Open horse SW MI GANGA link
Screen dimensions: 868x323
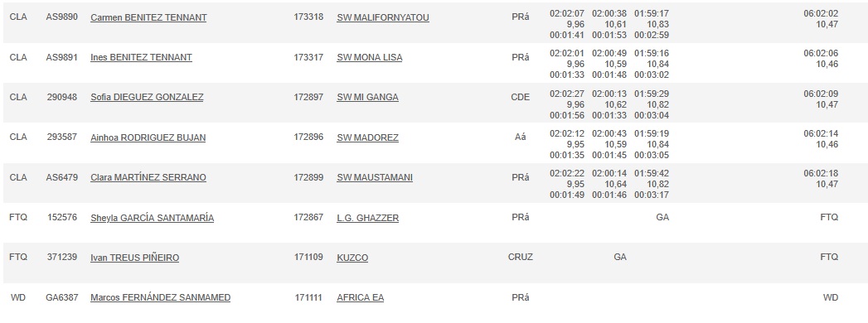pos(367,98)
